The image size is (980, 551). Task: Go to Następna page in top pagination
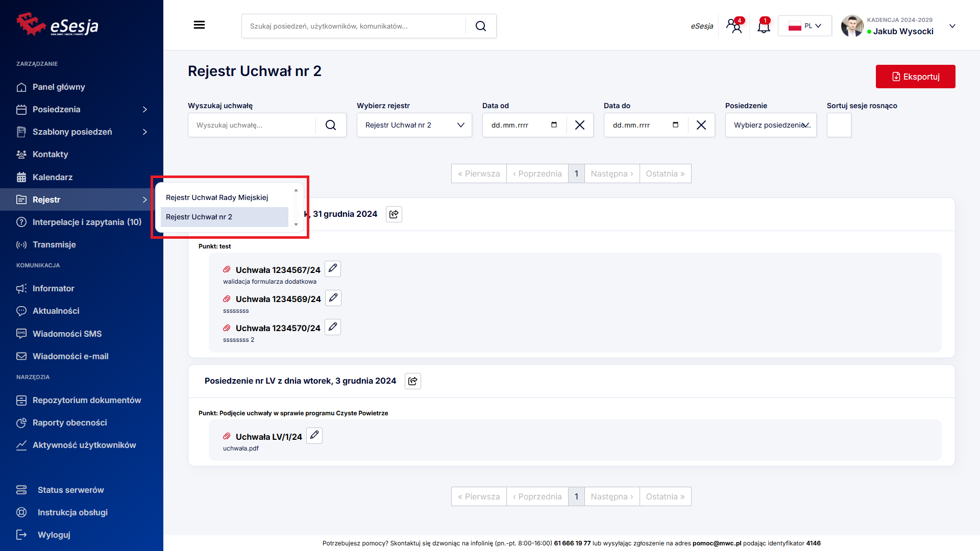[611, 173]
